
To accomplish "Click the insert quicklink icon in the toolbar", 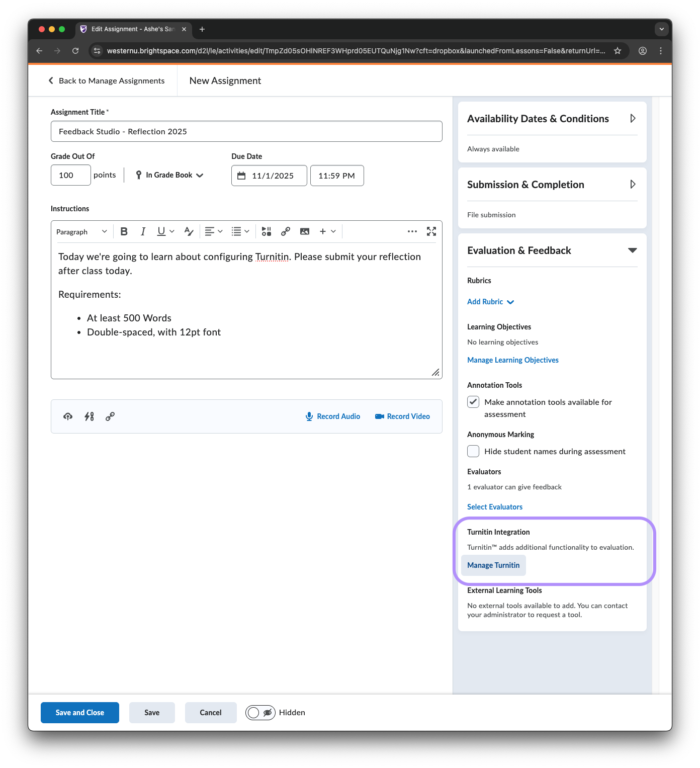I will [286, 231].
